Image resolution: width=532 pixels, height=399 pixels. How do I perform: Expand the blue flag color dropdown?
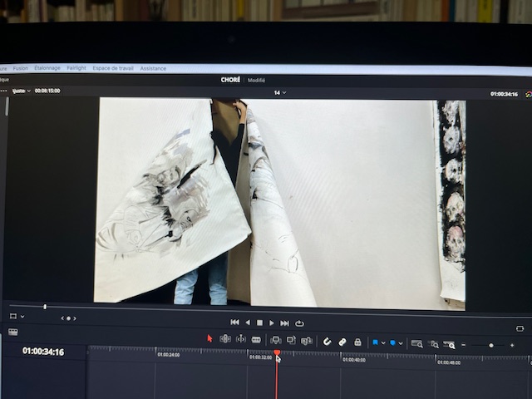[383, 342]
